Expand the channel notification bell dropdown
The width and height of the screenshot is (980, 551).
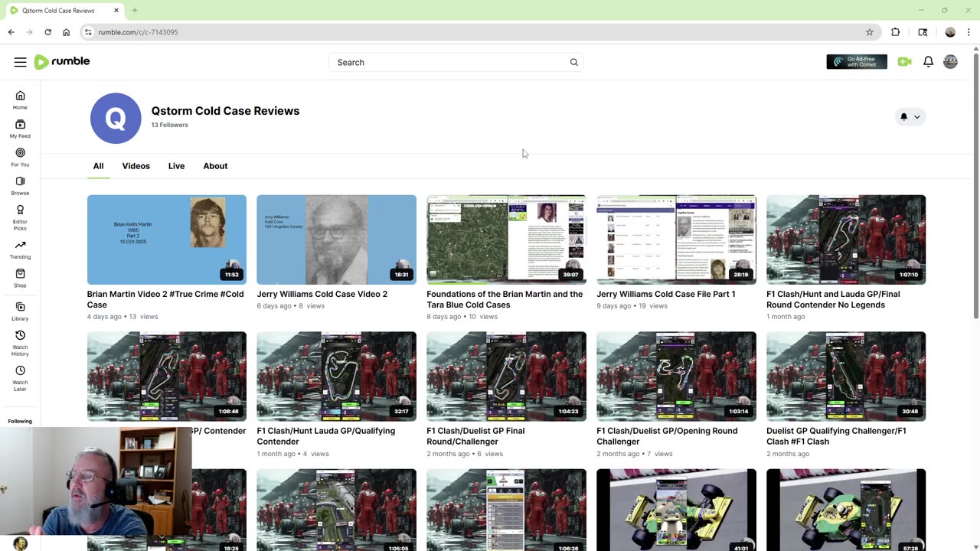pyautogui.click(x=910, y=117)
